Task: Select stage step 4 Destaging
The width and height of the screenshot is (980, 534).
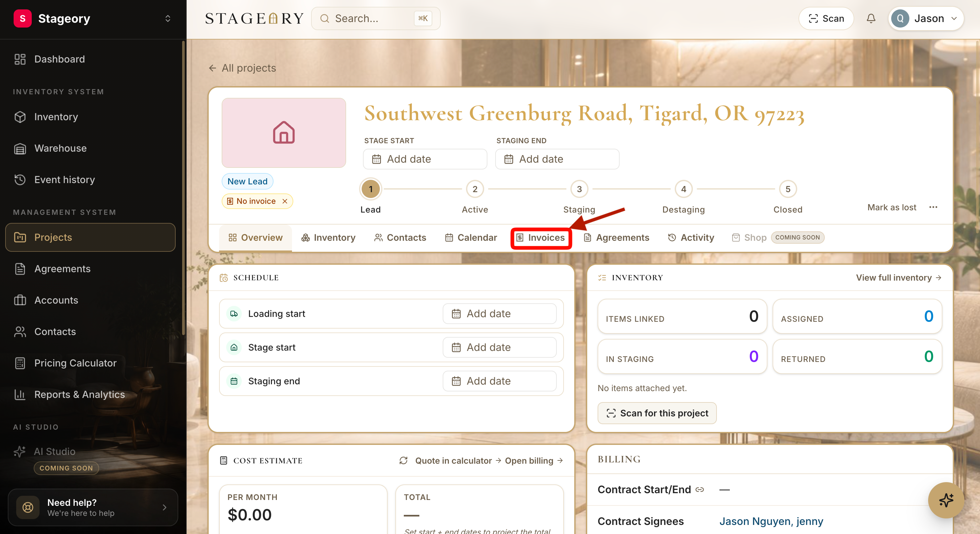Action: pyautogui.click(x=683, y=189)
